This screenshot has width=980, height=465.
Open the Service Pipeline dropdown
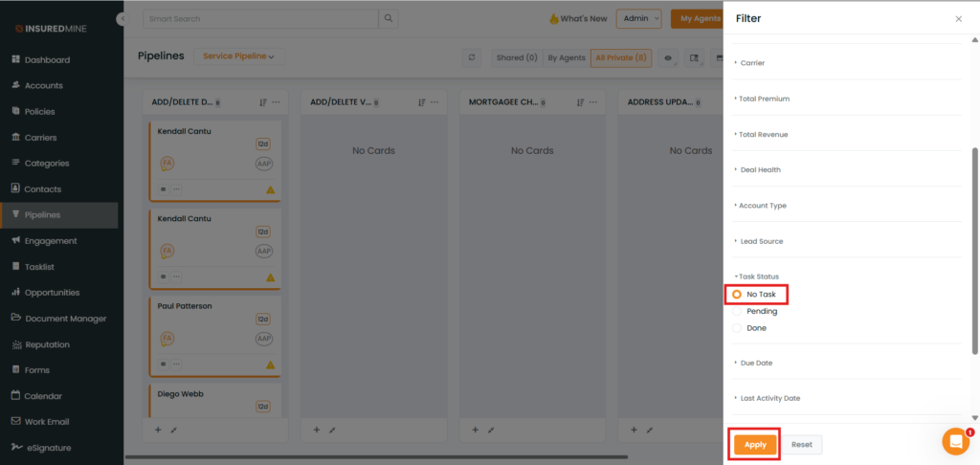click(238, 56)
